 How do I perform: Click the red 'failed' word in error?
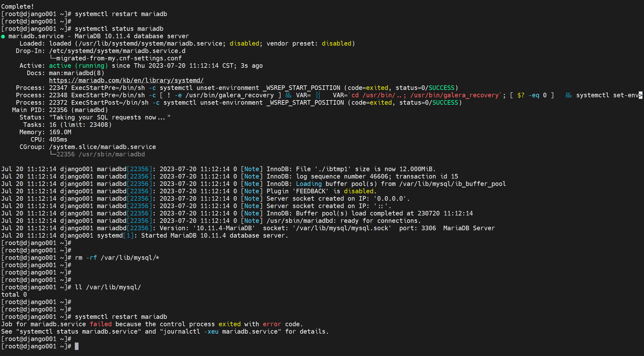100,324
